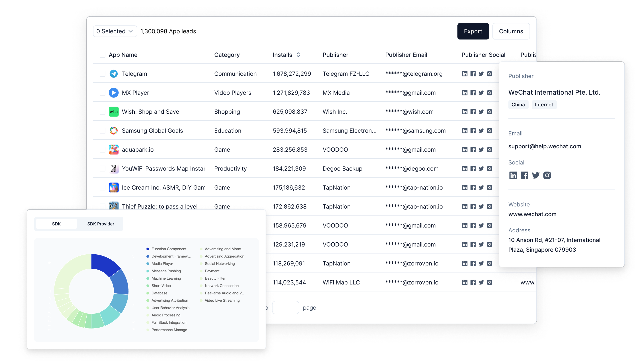The height and width of the screenshot is (364, 644).
Task: Check the Telegram row checkbox
Action: [x=102, y=74]
